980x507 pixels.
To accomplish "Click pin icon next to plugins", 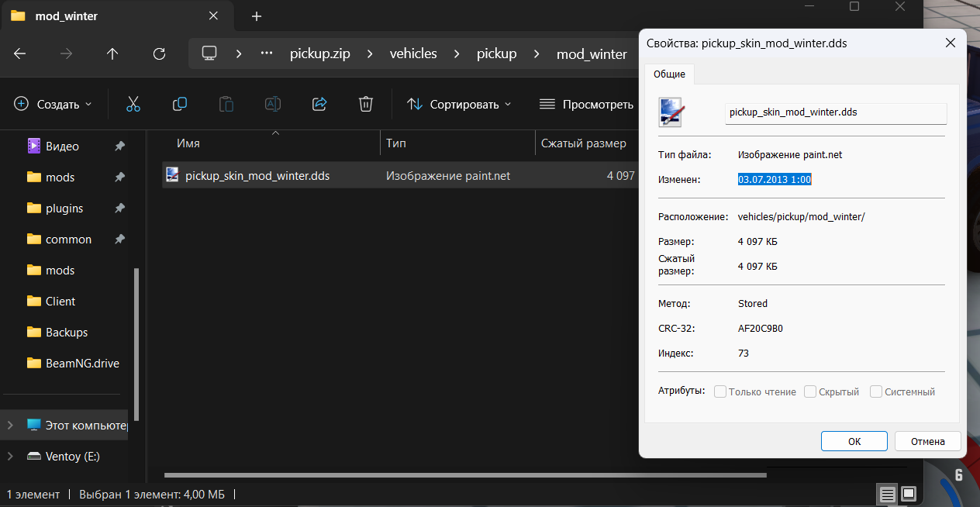I will click(119, 208).
